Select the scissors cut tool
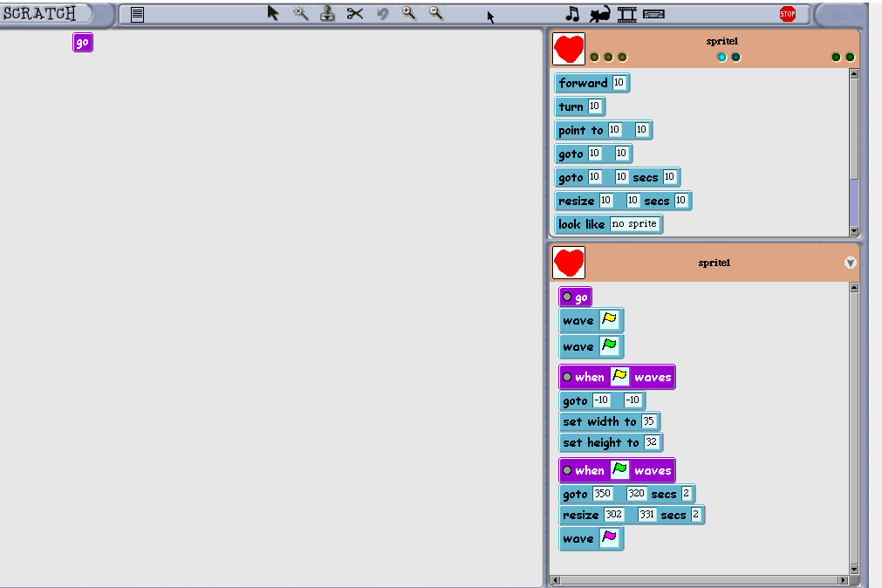 click(x=354, y=14)
